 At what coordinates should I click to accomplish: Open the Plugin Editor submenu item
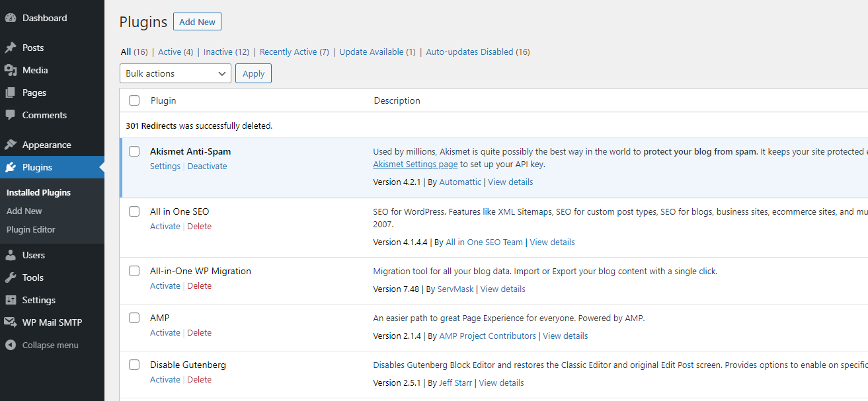(x=31, y=229)
